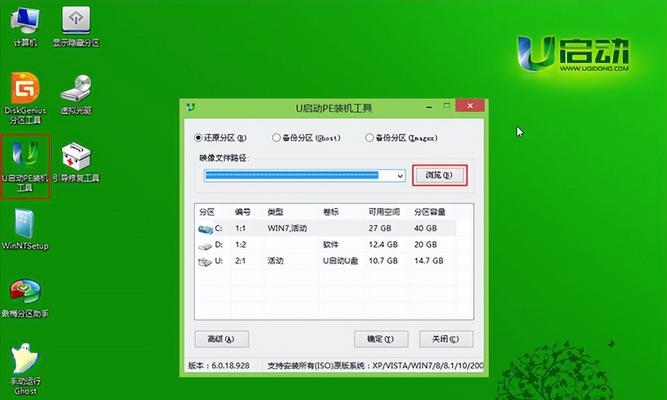Image resolution: width=667 pixels, height=400 pixels.
Task: Close the U启动PE装机工具 window
Action: (470, 106)
